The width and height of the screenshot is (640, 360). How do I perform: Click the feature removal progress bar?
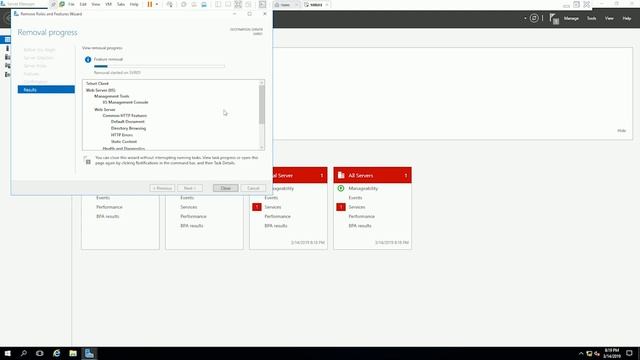point(159,66)
